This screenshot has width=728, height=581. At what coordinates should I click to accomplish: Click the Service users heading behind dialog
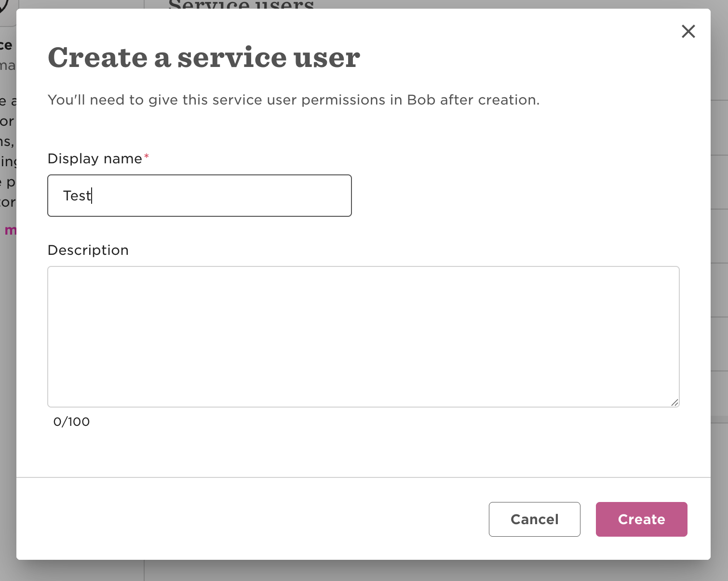coord(241,4)
